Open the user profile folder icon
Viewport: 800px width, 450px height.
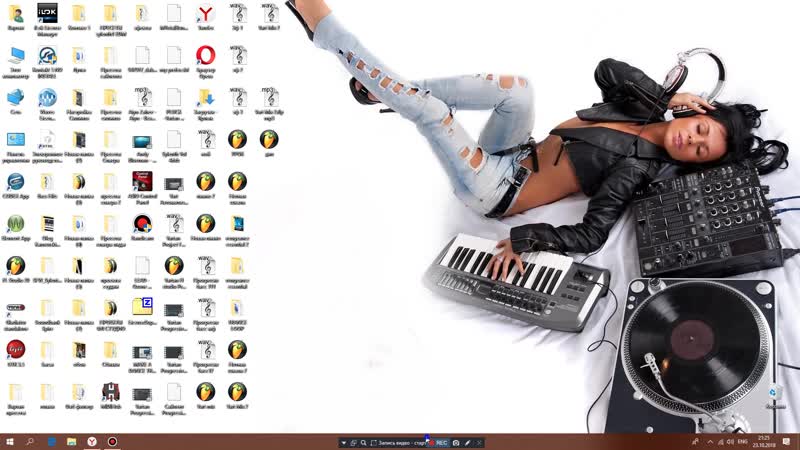point(16,14)
